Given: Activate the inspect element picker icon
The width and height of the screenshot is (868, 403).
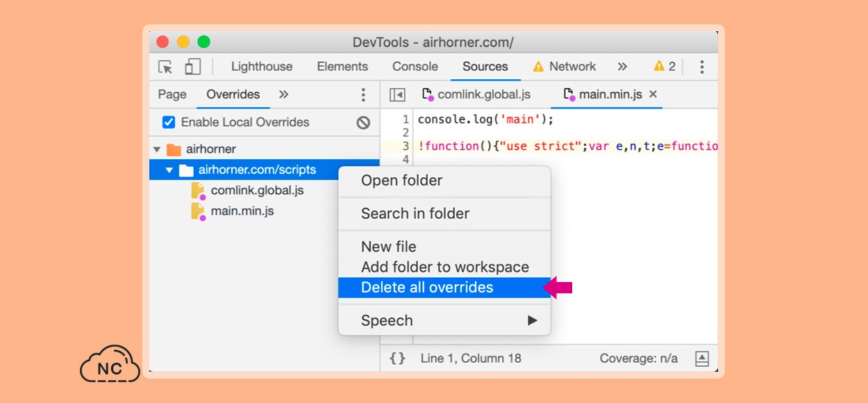Looking at the screenshot, I should click(165, 67).
